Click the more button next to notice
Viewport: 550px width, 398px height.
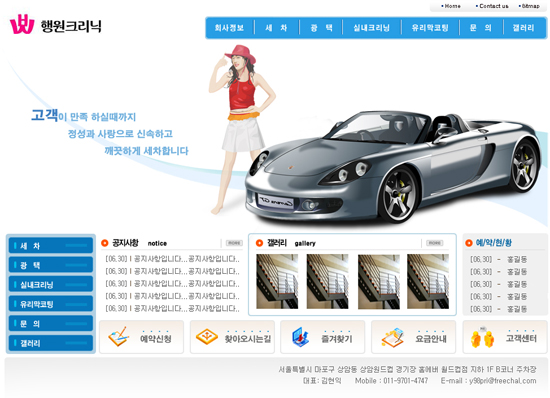(x=234, y=243)
